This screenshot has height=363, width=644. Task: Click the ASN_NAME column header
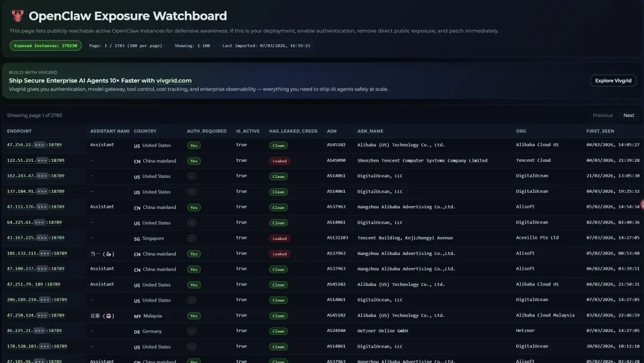(x=370, y=131)
